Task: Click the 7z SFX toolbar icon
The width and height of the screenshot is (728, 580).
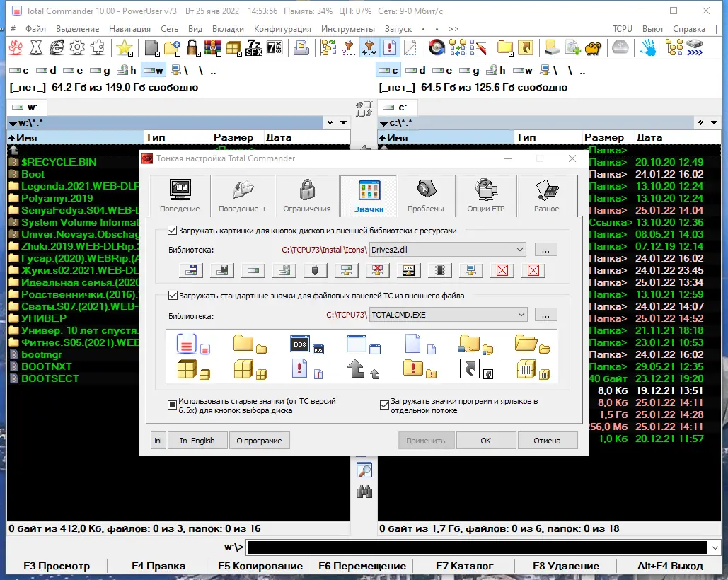Action: click(255, 48)
